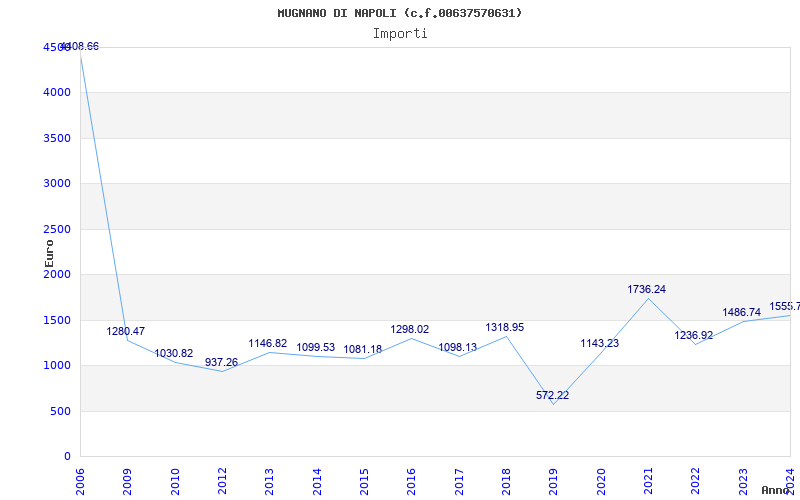This screenshot has height=500, width=800.
Task: Click the 2015 x-axis tick label
Action: [x=364, y=482]
